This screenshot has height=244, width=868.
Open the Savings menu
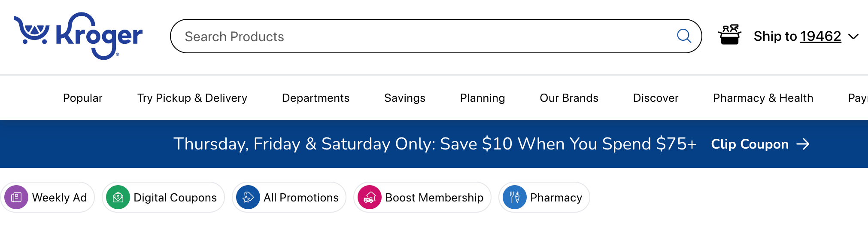click(x=404, y=98)
